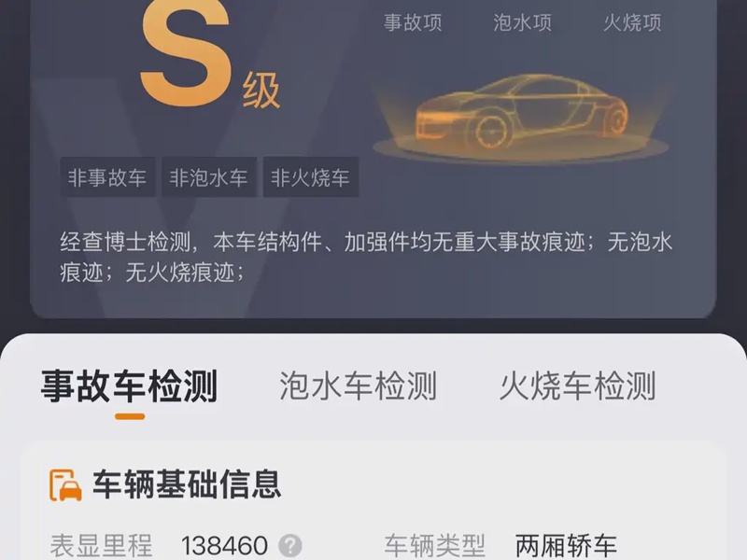
Task: Tap the large orange S grade letter
Action: click(186, 53)
